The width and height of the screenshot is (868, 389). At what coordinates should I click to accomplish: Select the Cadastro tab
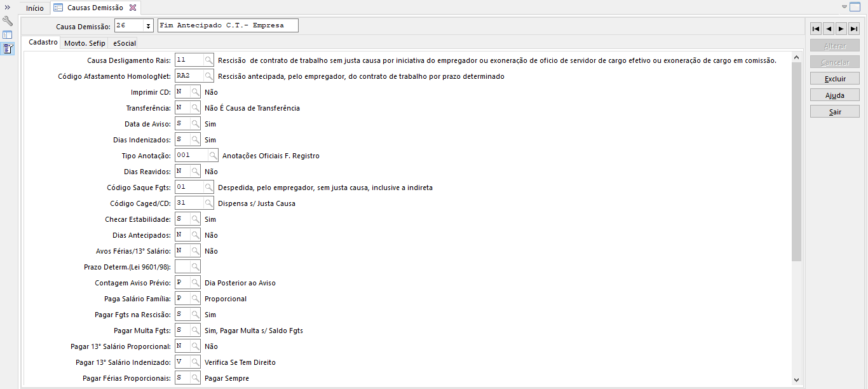tap(43, 43)
